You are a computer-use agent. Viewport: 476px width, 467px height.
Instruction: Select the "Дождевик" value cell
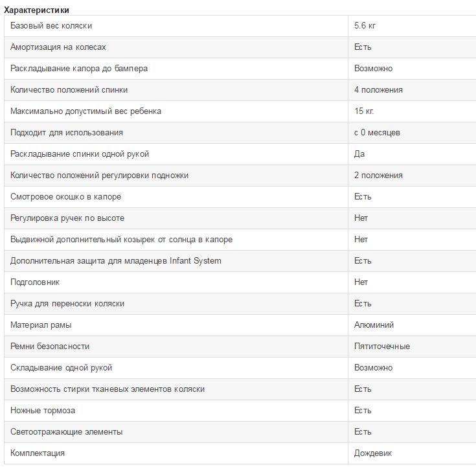coord(373,453)
